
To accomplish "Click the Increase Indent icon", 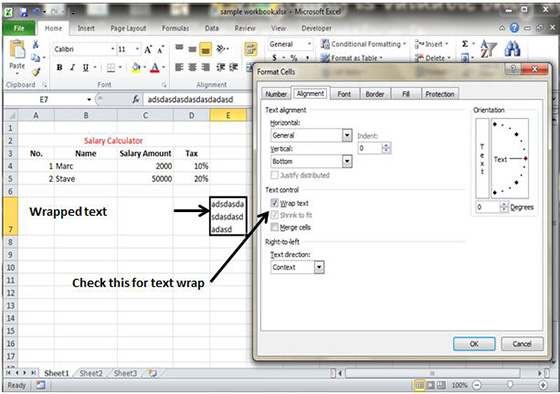I will (234, 67).
